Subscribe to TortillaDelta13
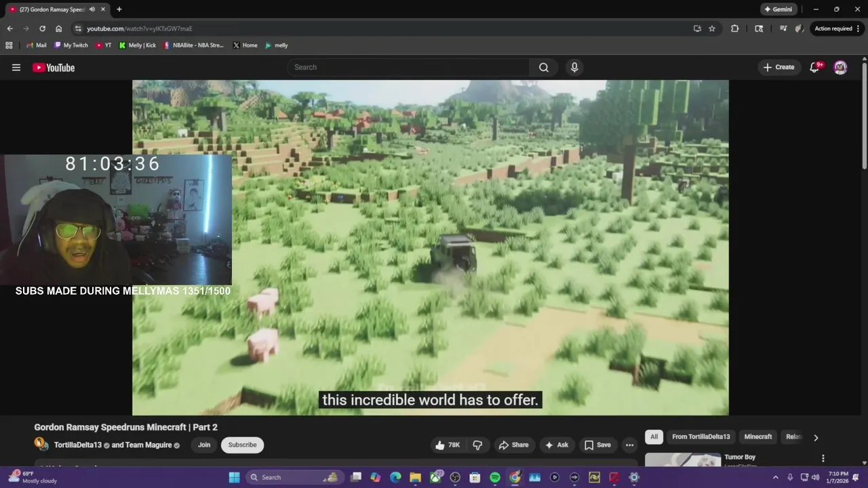This screenshot has width=868, height=488. [242, 445]
